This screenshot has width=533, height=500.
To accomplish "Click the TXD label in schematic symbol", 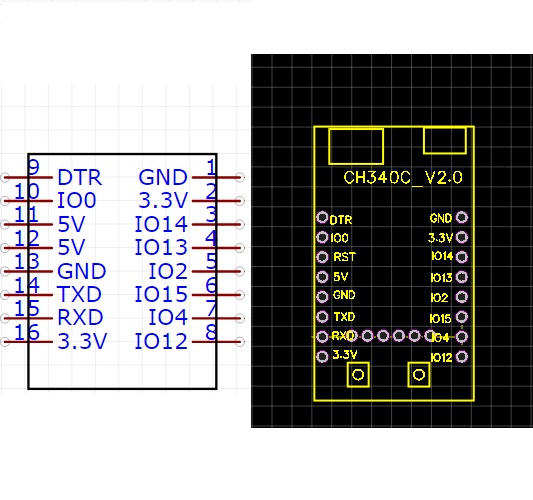I will tap(79, 294).
